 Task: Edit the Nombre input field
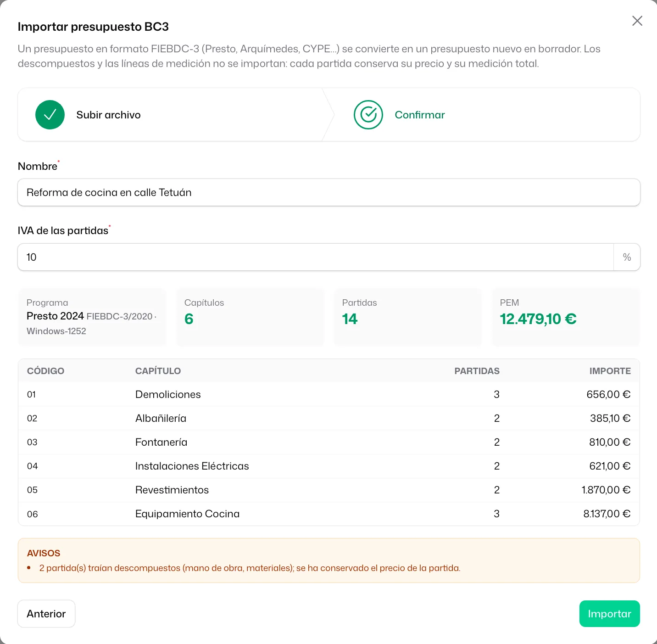click(x=329, y=192)
